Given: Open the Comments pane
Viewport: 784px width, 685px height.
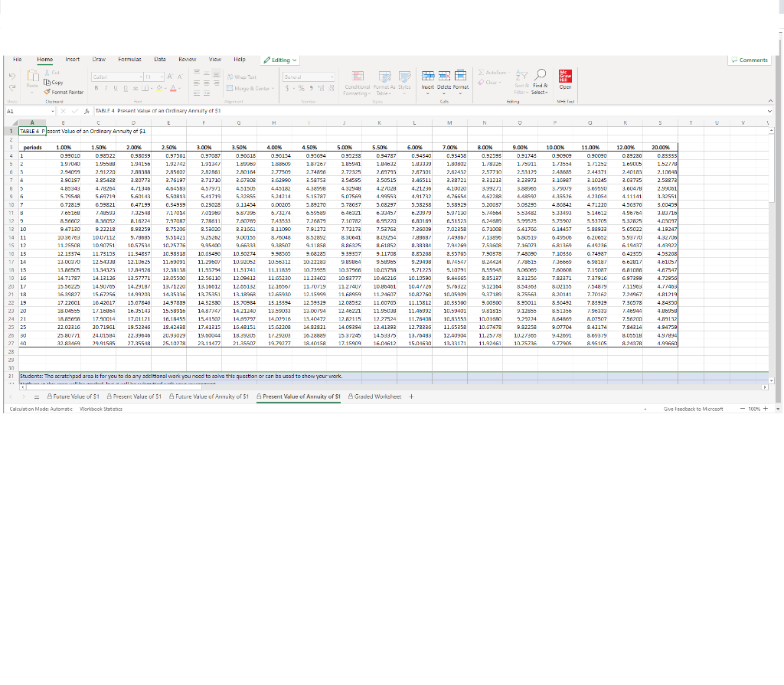Looking at the screenshot, I should (x=749, y=60).
